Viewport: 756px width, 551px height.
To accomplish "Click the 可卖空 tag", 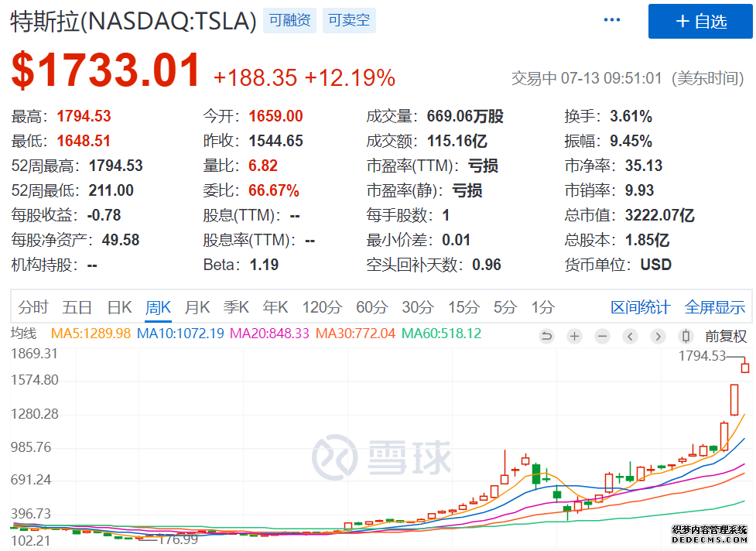I will coord(349,21).
